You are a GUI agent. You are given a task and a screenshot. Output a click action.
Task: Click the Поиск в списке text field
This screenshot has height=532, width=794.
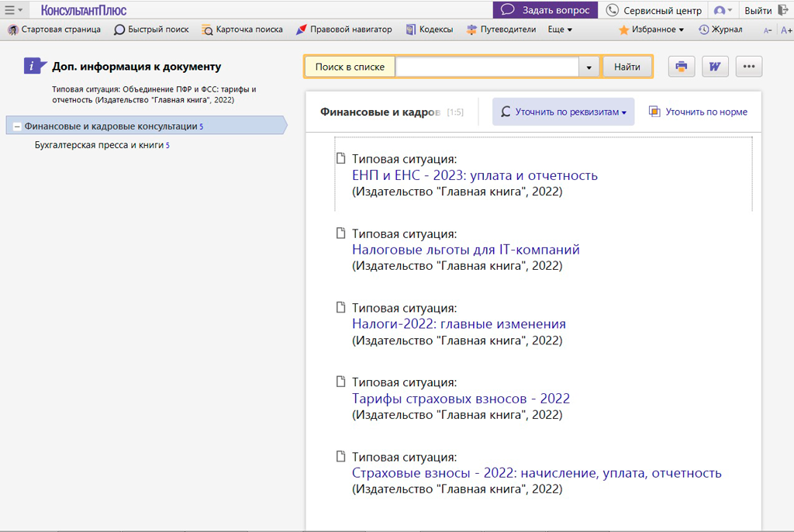487,67
